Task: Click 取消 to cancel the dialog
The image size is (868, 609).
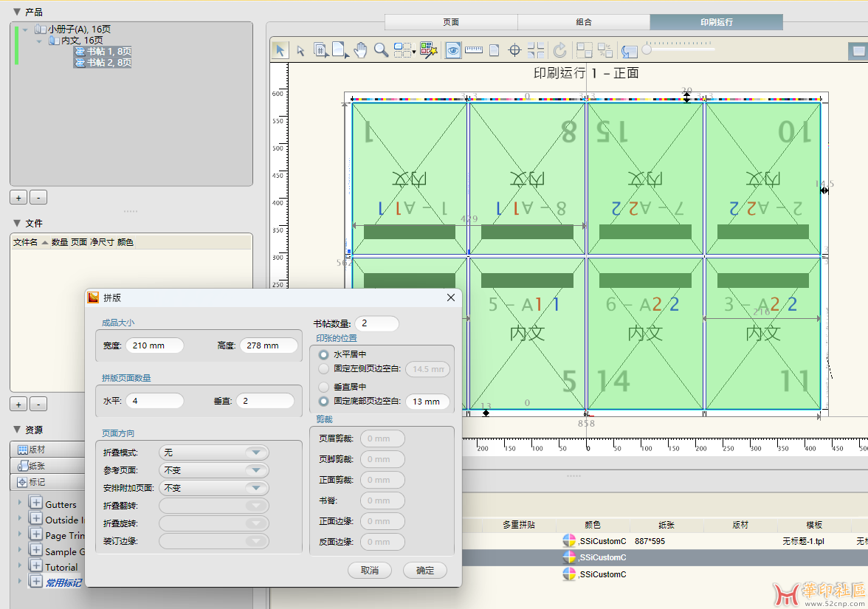Action: click(370, 570)
